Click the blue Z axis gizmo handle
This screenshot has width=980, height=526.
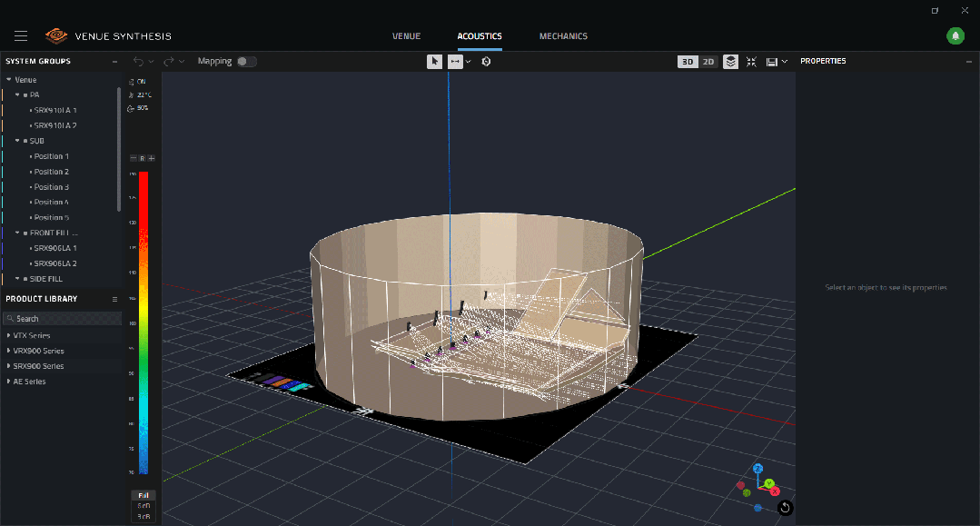(757, 469)
